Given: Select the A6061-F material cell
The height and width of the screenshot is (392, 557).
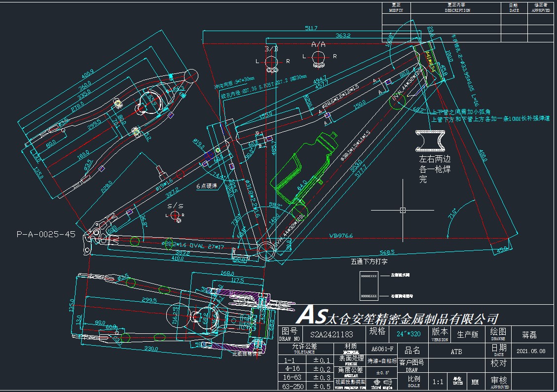Looking at the screenshot, I should point(382,349).
